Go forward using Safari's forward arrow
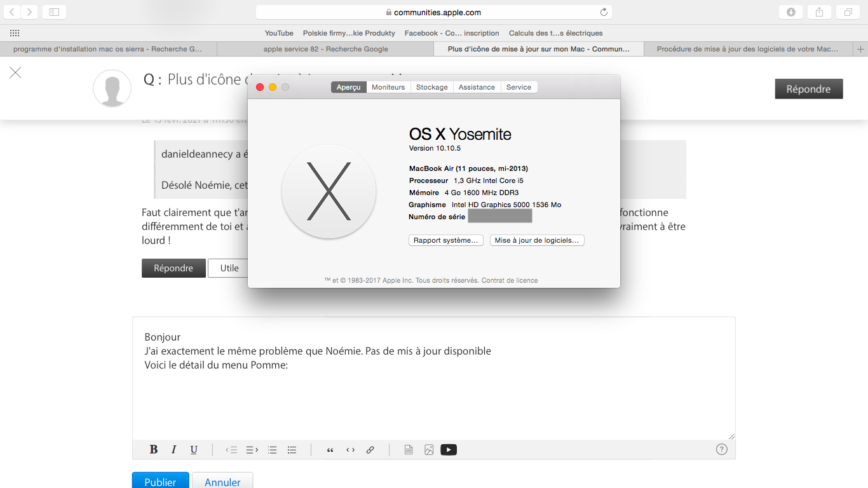 tap(30, 12)
